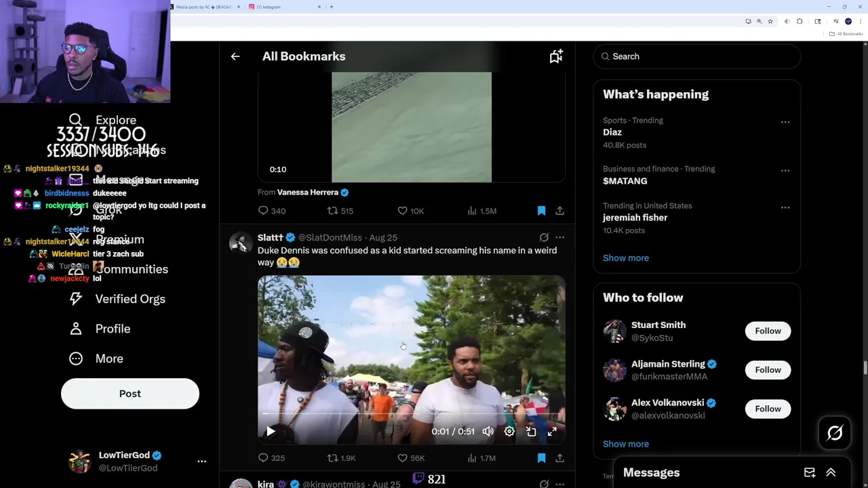Open Verified Orgs from the sidebar
Viewport: 868px width, 488px height.
coord(130,299)
